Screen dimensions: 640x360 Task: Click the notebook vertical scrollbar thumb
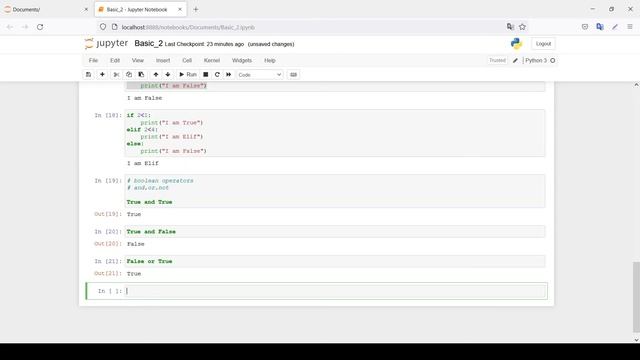point(636,297)
